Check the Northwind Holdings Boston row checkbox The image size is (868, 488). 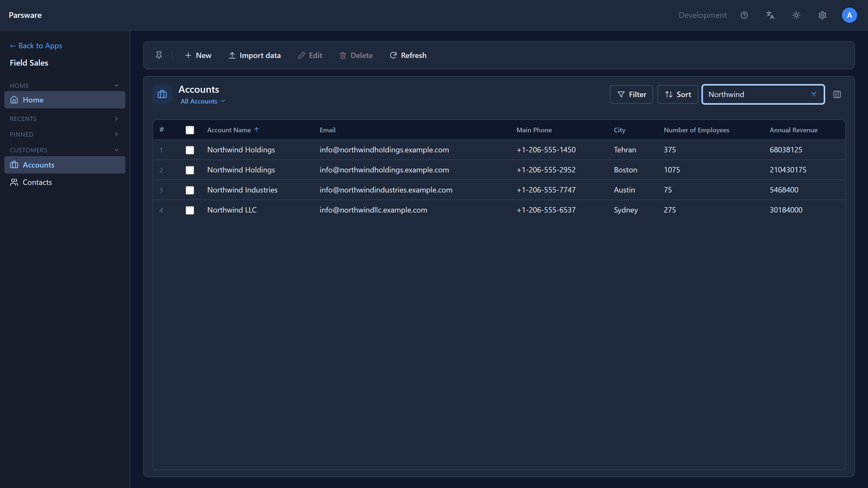(x=190, y=170)
